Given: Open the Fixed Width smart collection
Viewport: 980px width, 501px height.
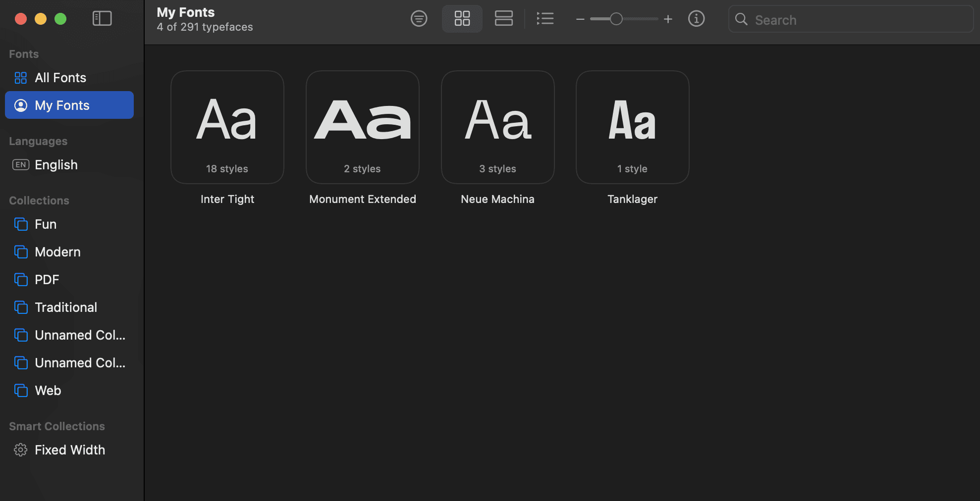Looking at the screenshot, I should point(69,450).
